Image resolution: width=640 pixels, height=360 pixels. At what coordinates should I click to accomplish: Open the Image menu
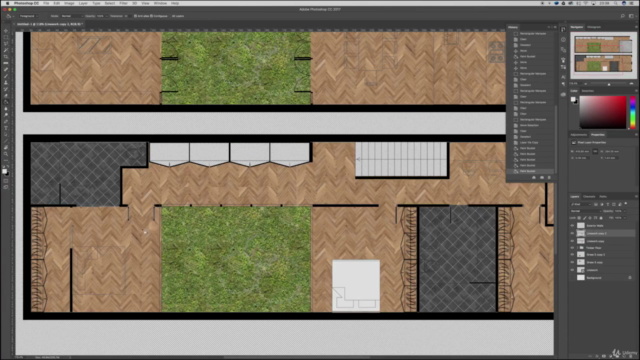69,3
